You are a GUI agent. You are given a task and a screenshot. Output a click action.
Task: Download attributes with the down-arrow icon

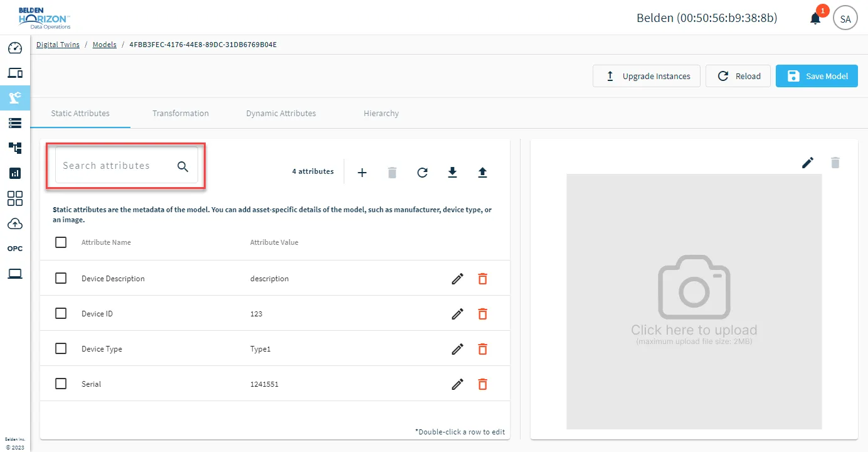[452, 172]
